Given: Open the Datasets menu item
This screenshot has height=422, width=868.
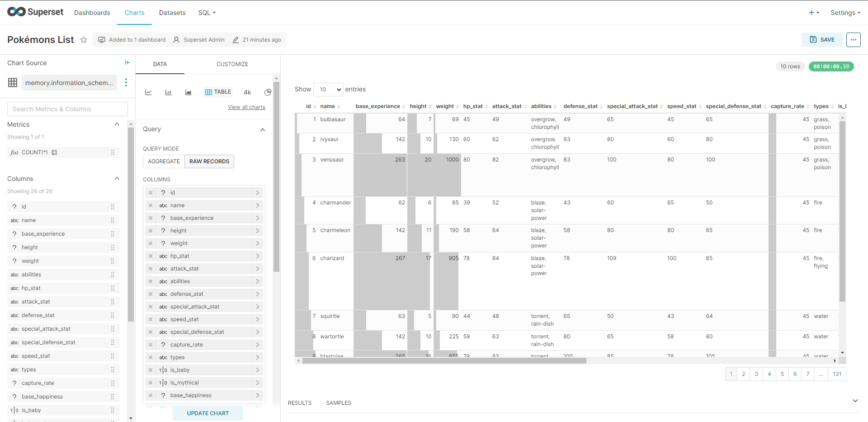Looking at the screenshot, I should tap(172, 13).
